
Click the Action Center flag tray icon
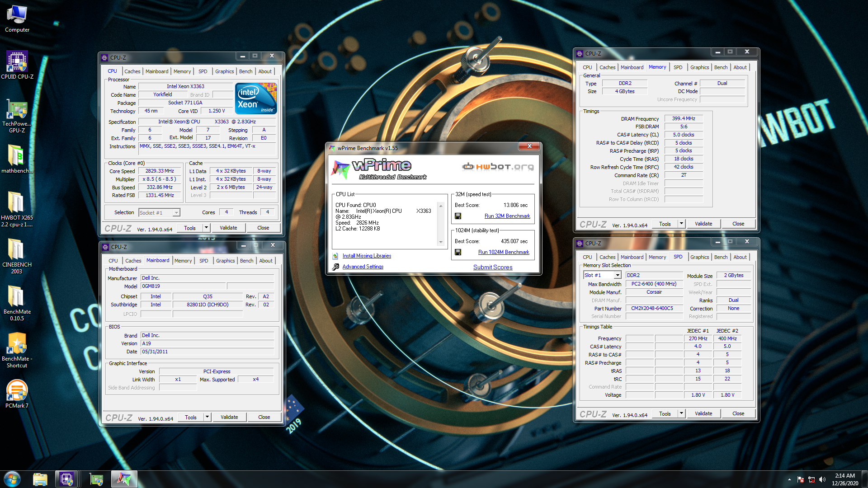801,479
